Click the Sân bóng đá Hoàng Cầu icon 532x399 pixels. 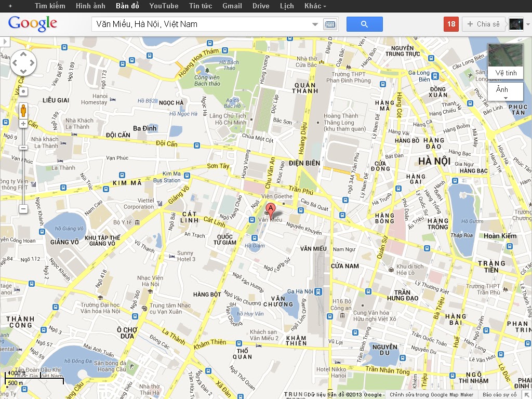pyautogui.click(x=131, y=366)
